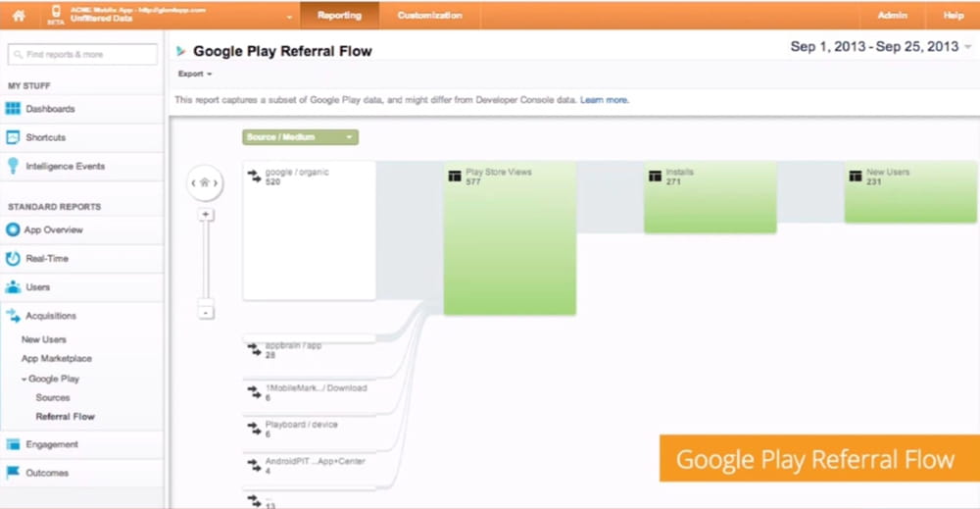Click the Shortcuts icon
The width and height of the screenshot is (980, 509).
coord(13,137)
